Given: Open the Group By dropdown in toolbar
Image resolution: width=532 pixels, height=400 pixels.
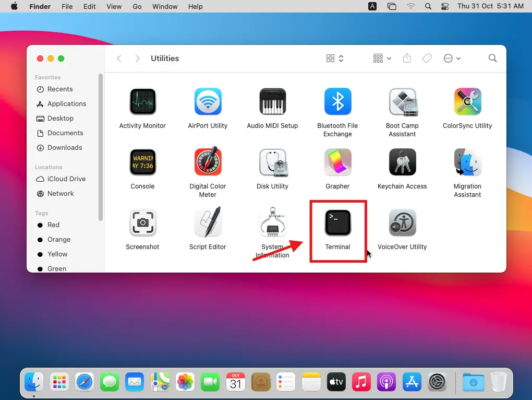Looking at the screenshot, I should tap(382, 58).
